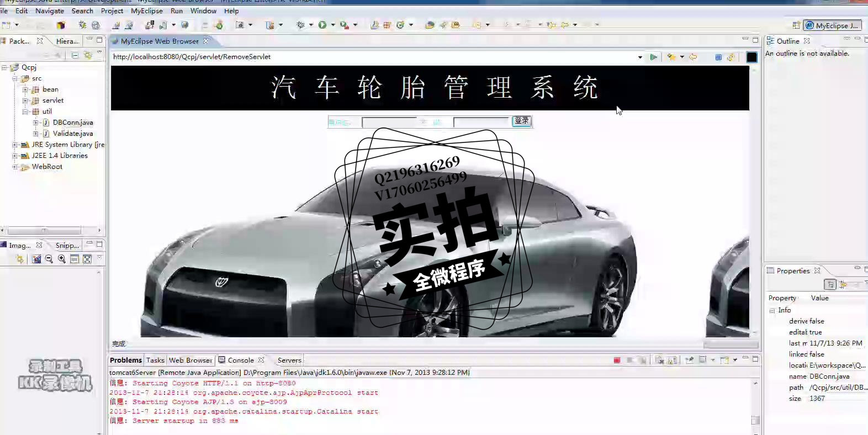Screen dimensions: 868x435
Task: Open the Project menu
Action: coord(112,10)
